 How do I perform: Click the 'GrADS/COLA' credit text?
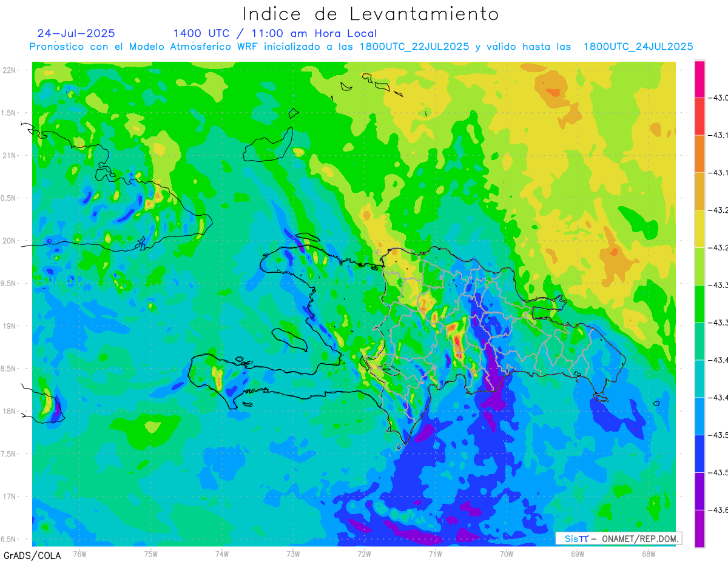click(32, 555)
